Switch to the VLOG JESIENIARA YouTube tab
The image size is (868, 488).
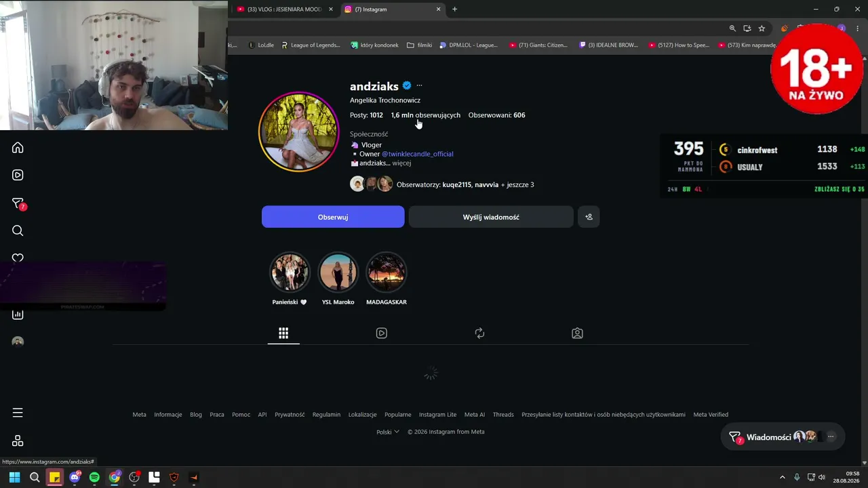283,9
